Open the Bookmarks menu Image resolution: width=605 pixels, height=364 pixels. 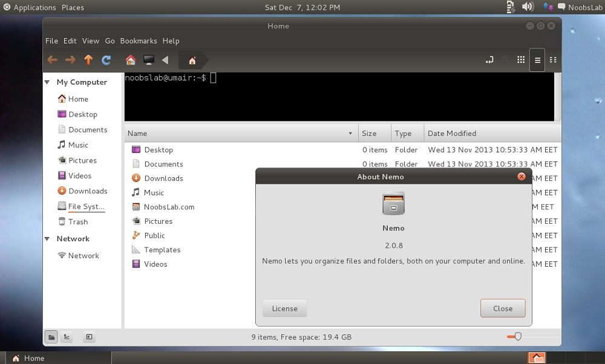[x=139, y=41]
